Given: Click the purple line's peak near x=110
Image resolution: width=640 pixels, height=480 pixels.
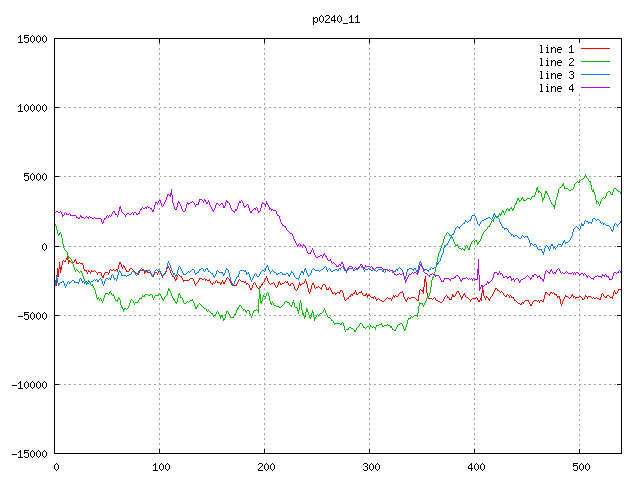Looking at the screenshot, I should pos(171,191).
